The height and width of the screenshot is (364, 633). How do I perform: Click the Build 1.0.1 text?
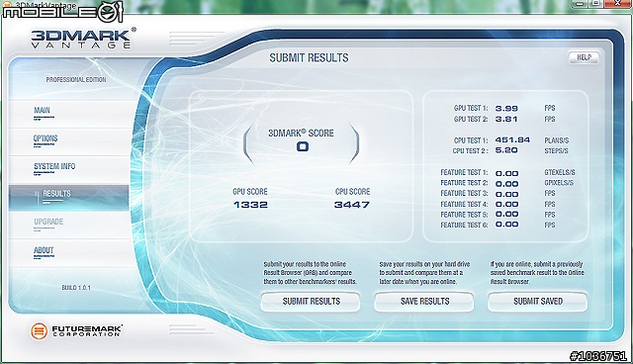tap(76, 288)
